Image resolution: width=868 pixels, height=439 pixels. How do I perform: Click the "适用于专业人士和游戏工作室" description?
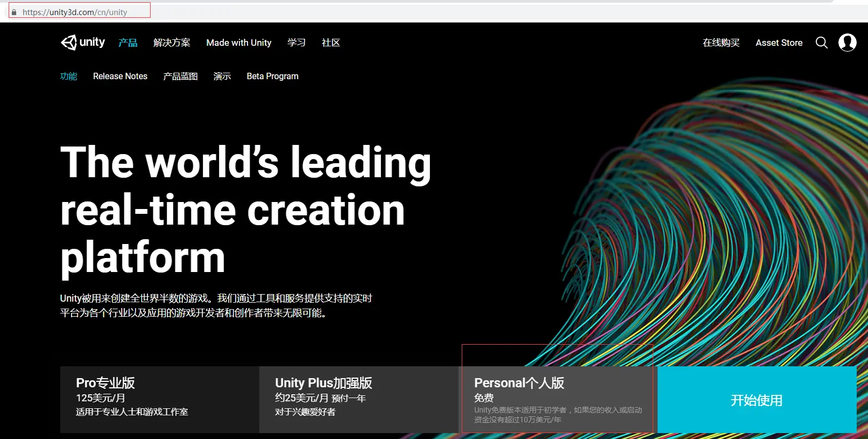(x=132, y=412)
